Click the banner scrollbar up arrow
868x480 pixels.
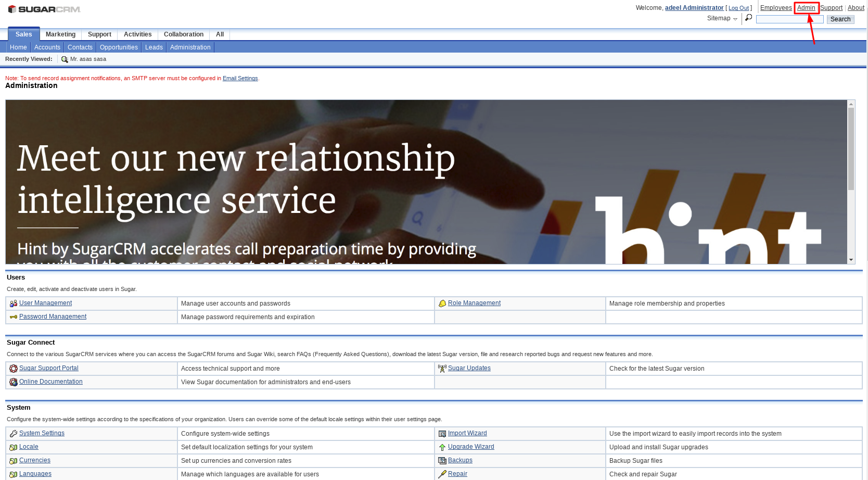point(851,104)
